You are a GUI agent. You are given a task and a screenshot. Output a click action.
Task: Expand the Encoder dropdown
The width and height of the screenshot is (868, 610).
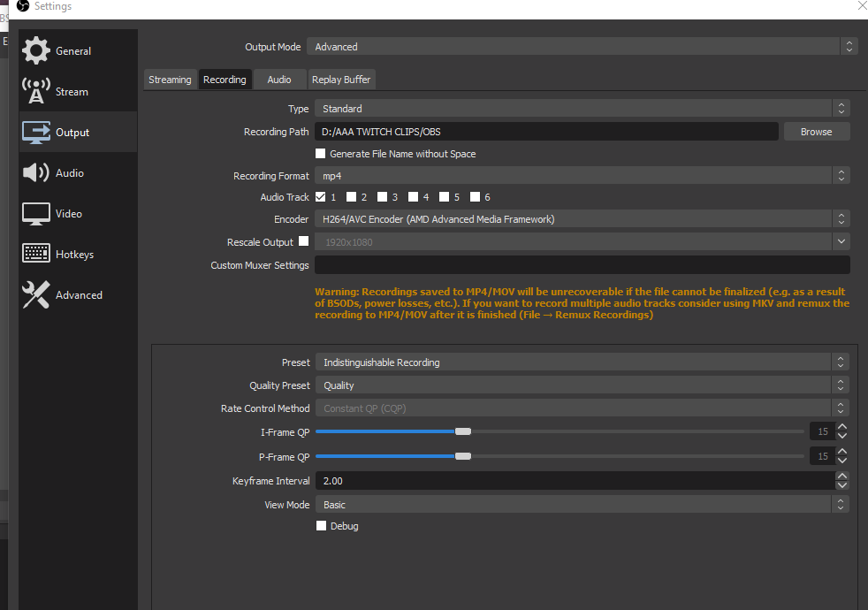click(582, 218)
